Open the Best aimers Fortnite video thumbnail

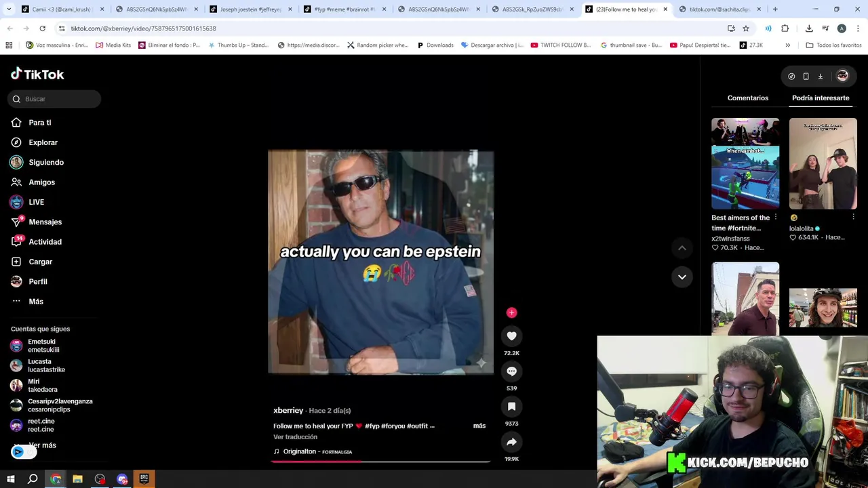pyautogui.click(x=745, y=164)
